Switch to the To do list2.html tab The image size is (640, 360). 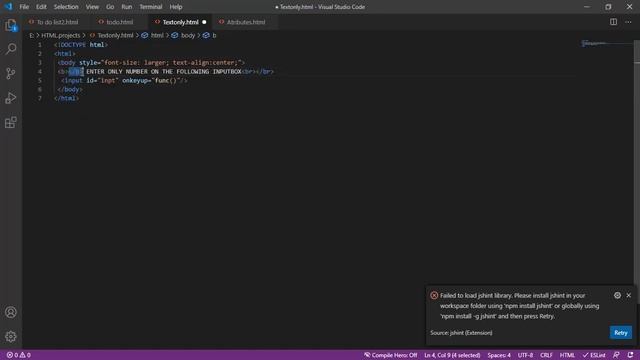coord(57,22)
